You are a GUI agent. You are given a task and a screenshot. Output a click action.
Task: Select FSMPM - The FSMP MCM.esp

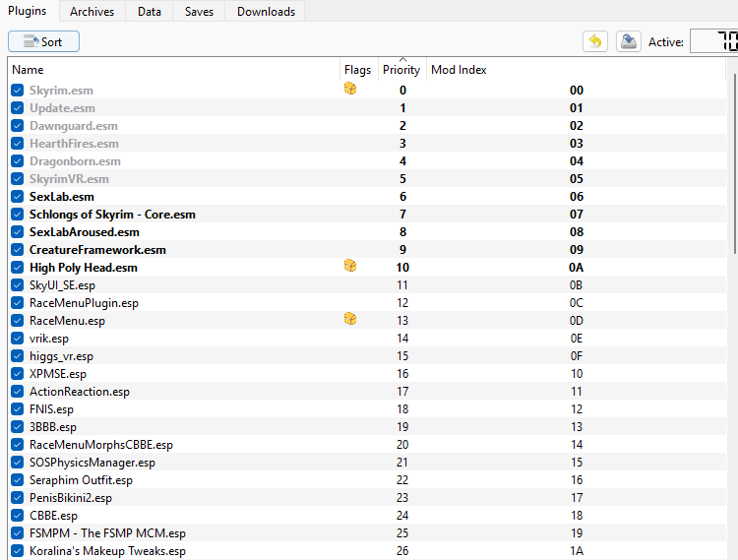[x=107, y=533]
